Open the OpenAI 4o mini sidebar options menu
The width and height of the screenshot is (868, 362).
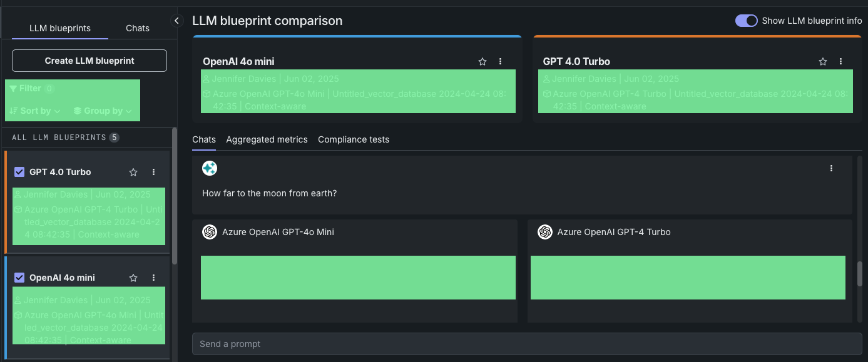coord(153,278)
